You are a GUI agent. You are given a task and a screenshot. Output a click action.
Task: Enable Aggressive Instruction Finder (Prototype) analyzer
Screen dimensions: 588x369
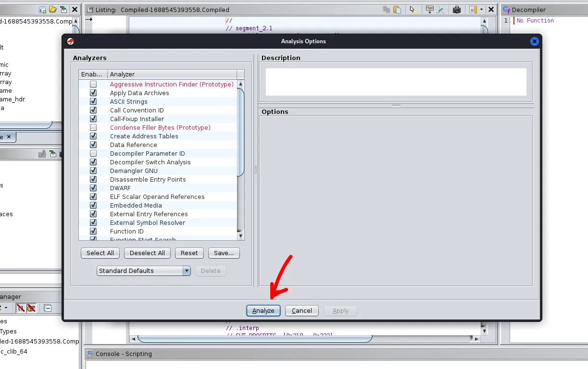(93, 85)
